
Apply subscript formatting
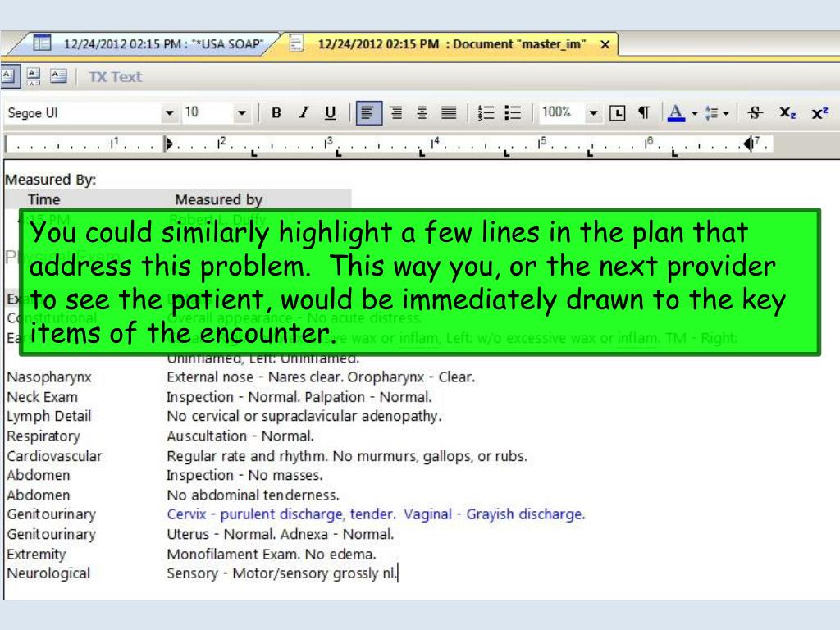[x=787, y=113]
